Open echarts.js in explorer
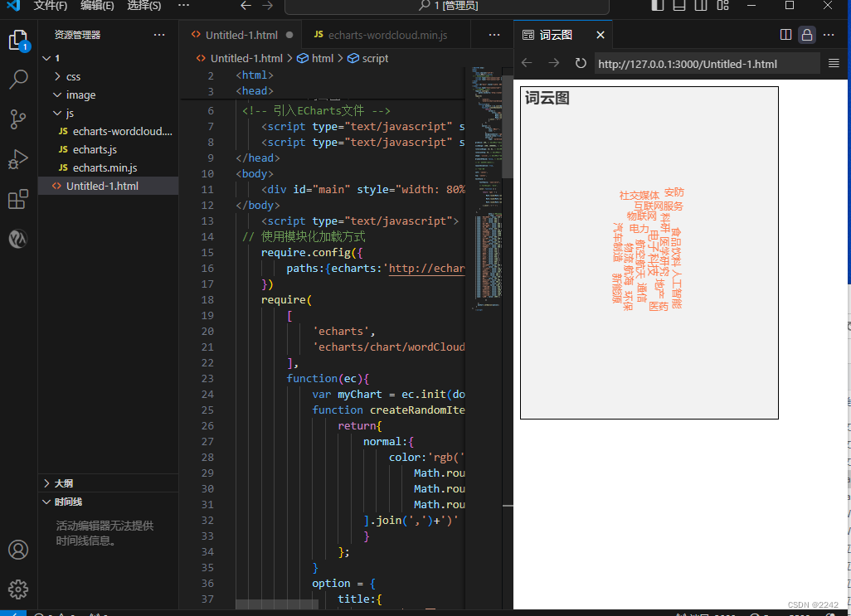This screenshot has height=616, width=851. [x=109, y=149]
